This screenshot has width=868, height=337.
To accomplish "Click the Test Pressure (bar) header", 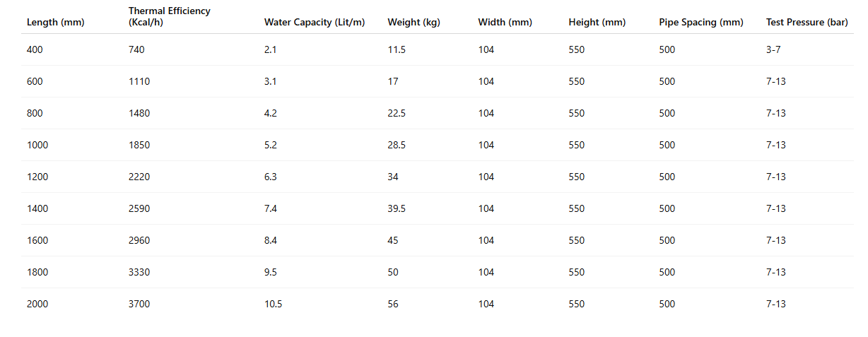I will [x=807, y=23].
